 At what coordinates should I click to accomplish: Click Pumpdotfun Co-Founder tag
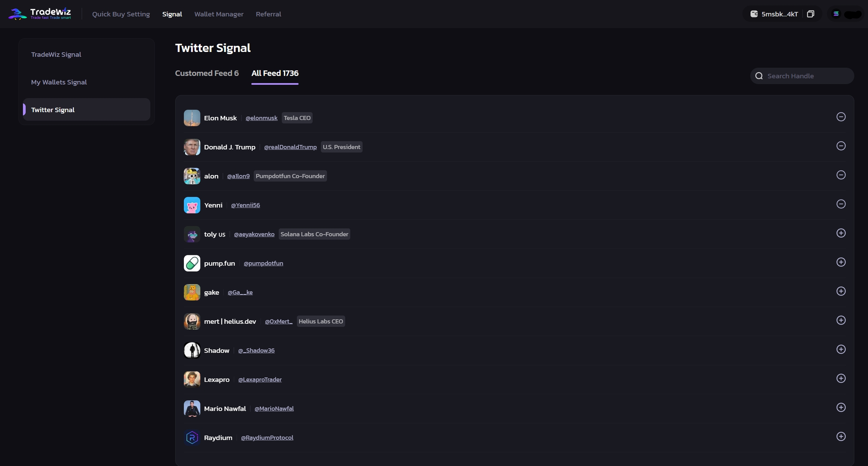coord(290,176)
